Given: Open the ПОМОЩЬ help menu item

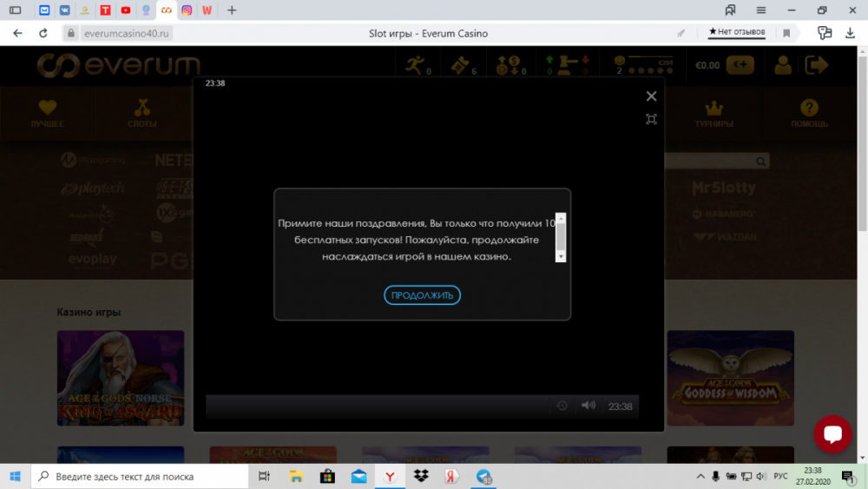Looking at the screenshot, I should 808,114.
